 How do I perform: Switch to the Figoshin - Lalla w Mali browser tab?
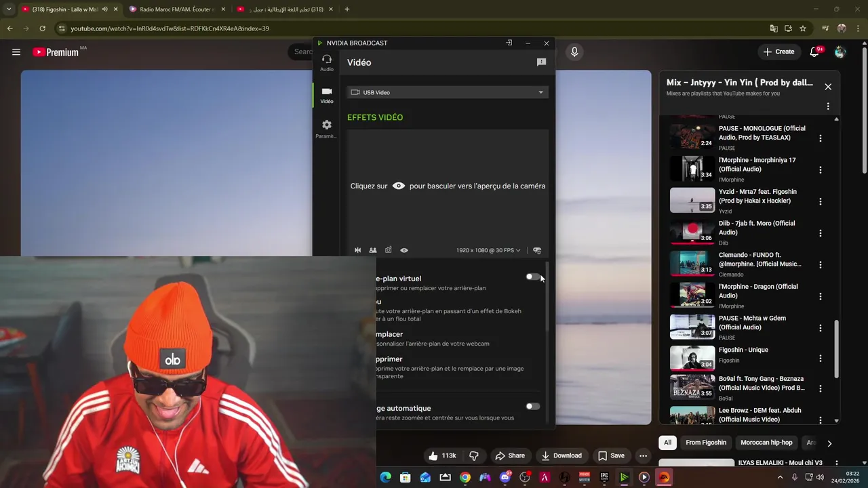pyautogui.click(x=70, y=9)
